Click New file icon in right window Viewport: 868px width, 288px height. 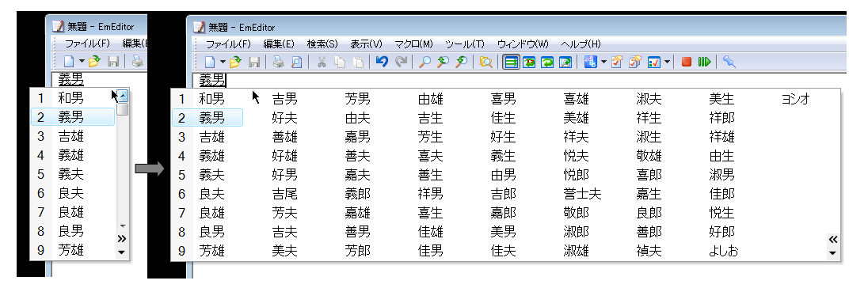(x=211, y=62)
